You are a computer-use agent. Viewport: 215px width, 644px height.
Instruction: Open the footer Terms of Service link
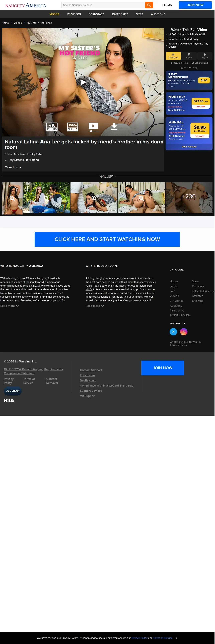pyautogui.click(x=29, y=381)
